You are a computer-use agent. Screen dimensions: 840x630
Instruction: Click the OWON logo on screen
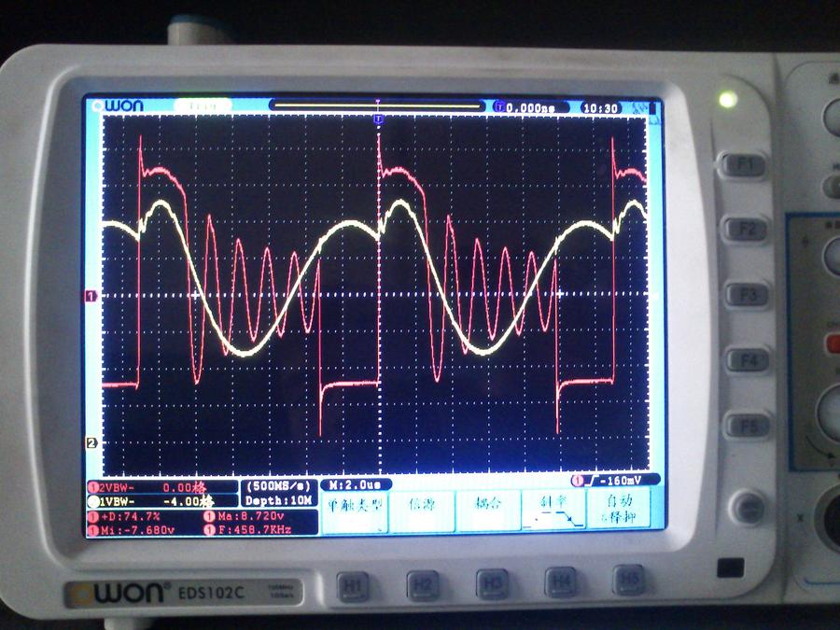click(118, 105)
